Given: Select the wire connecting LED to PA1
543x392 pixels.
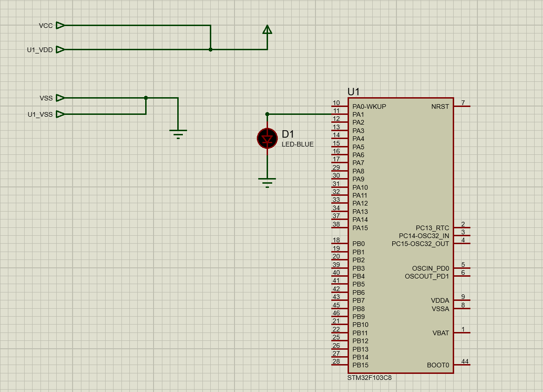Looking at the screenshot, I should click(x=298, y=114).
